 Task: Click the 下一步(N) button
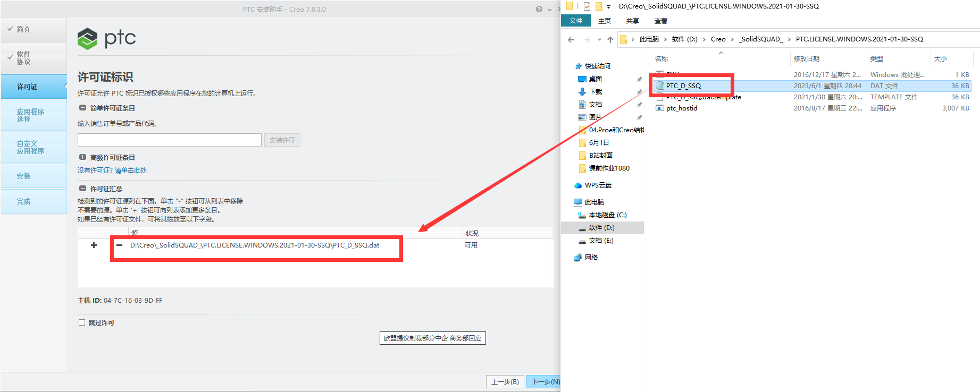point(543,382)
